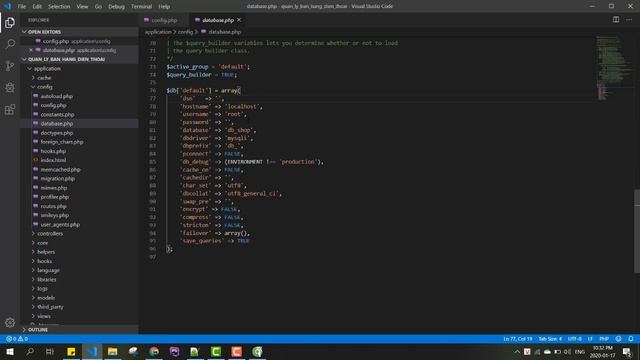640x360 pixels.
Task: Click the feedback smiley in status bar
Action: pyautogui.click(x=618, y=339)
